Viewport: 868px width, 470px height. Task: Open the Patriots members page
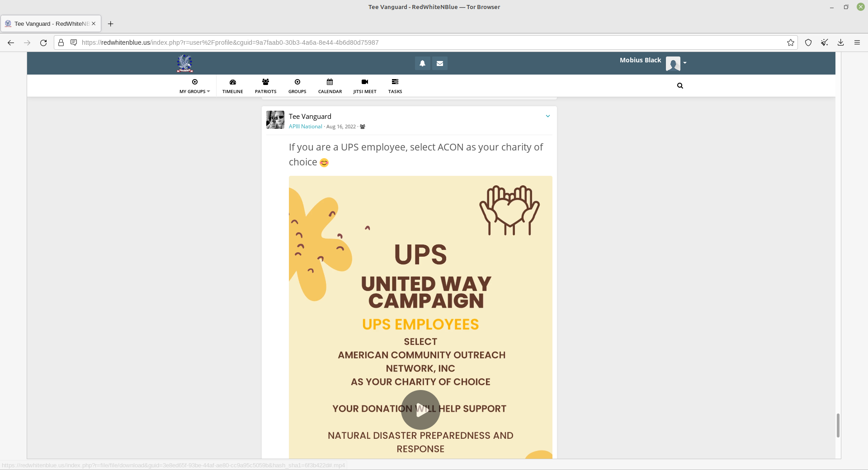266,86
